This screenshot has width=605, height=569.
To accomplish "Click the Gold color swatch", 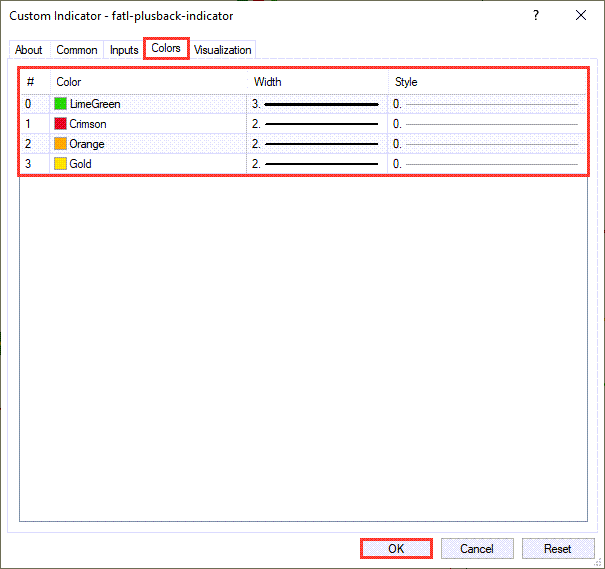I will [x=60, y=164].
